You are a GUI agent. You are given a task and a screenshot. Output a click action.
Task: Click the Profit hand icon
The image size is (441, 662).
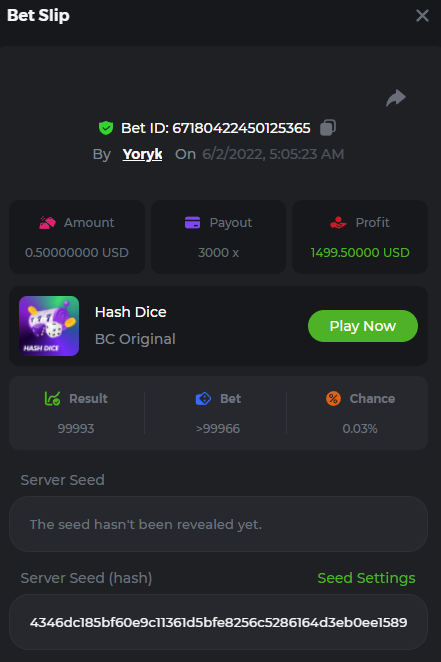(x=338, y=222)
